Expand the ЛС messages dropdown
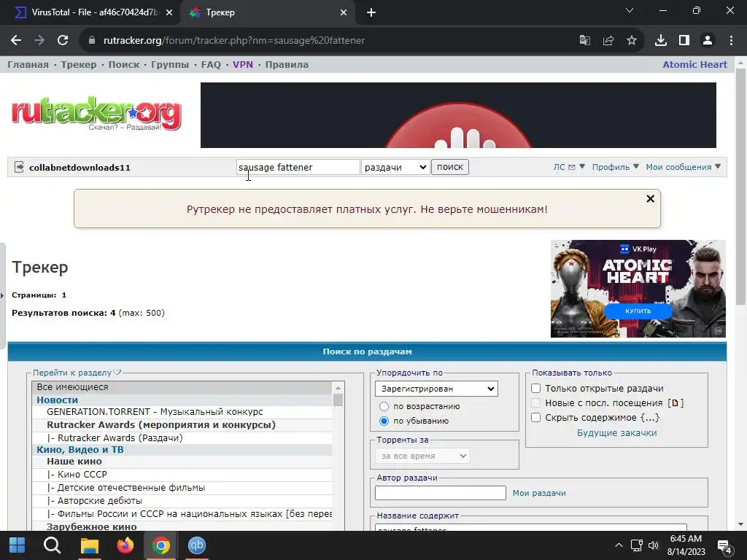Image resolution: width=747 pixels, height=560 pixels. click(569, 167)
